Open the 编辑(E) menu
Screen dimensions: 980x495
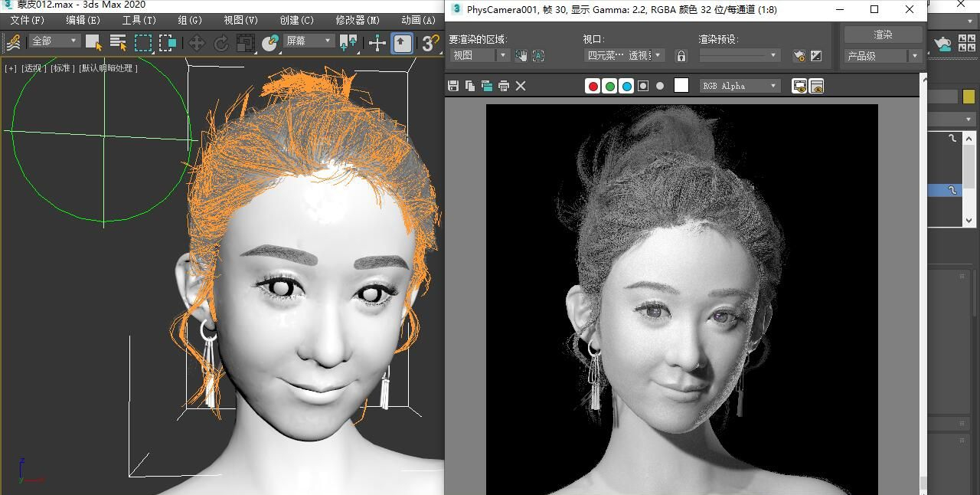pyautogui.click(x=83, y=20)
